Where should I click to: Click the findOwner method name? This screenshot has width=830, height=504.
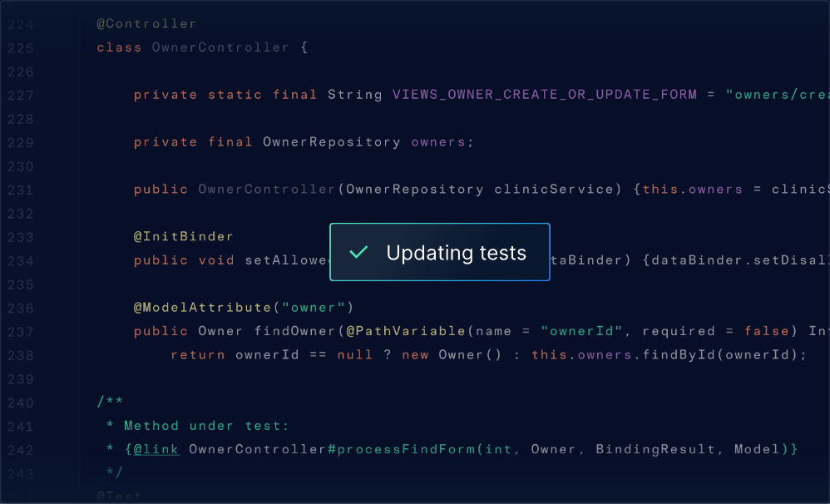(x=295, y=331)
